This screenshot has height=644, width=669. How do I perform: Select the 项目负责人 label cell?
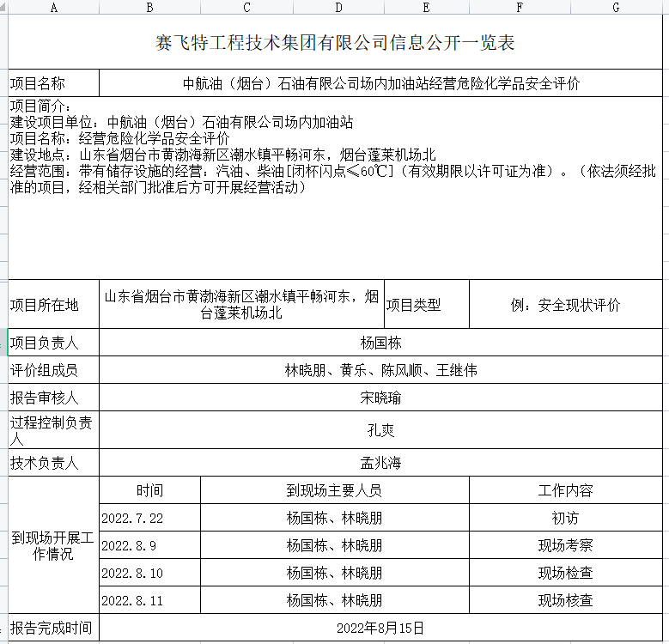54,342
